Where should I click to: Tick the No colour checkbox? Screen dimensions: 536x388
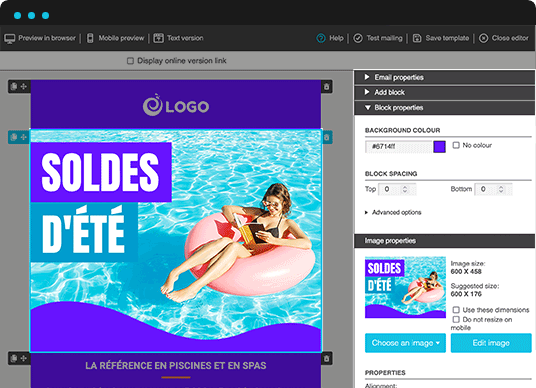(x=456, y=145)
